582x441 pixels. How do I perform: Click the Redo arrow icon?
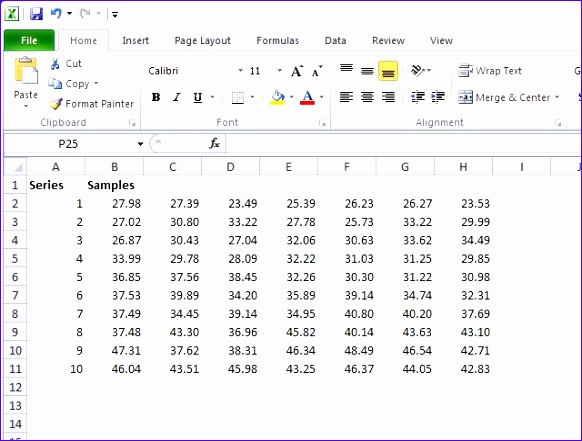click(85, 14)
